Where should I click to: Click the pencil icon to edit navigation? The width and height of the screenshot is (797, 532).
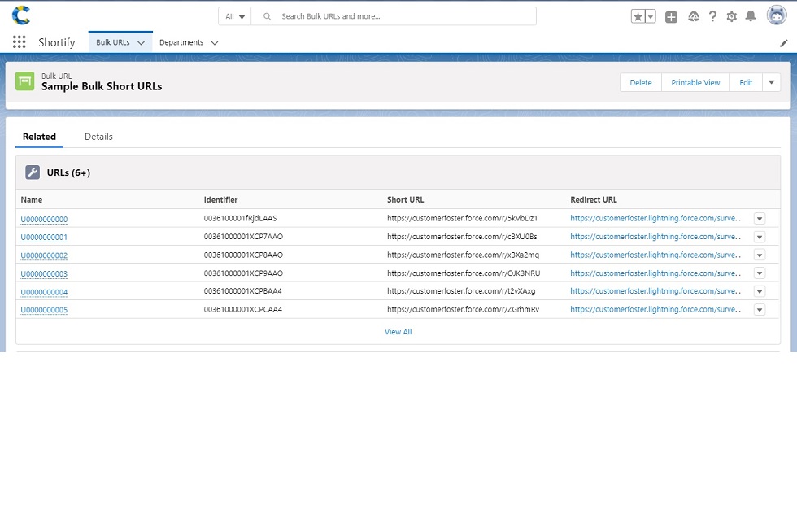coord(784,42)
